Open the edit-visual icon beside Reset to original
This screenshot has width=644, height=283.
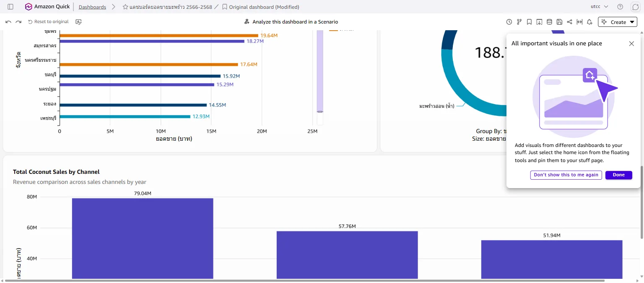click(78, 22)
